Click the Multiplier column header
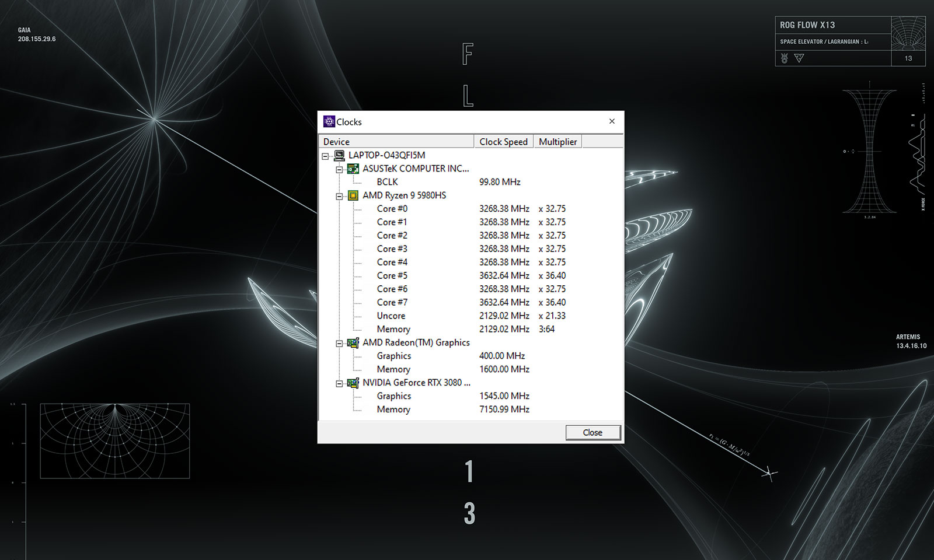Image resolution: width=934 pixels, height=560 pixels. (558, 142)
